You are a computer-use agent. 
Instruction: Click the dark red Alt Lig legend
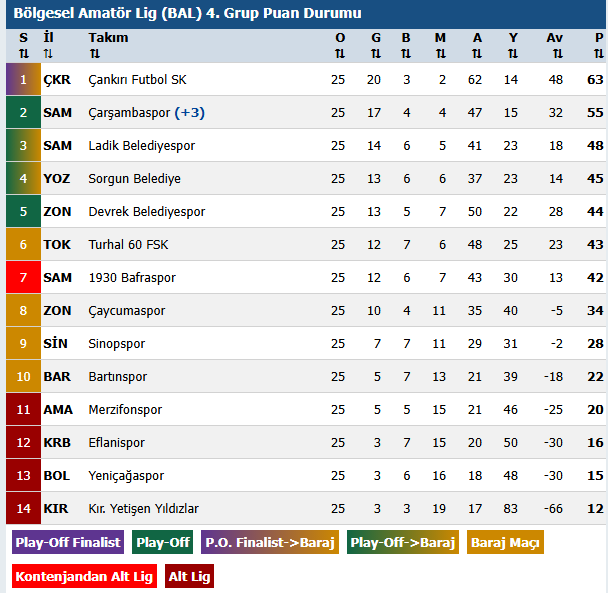click(189, 577)
